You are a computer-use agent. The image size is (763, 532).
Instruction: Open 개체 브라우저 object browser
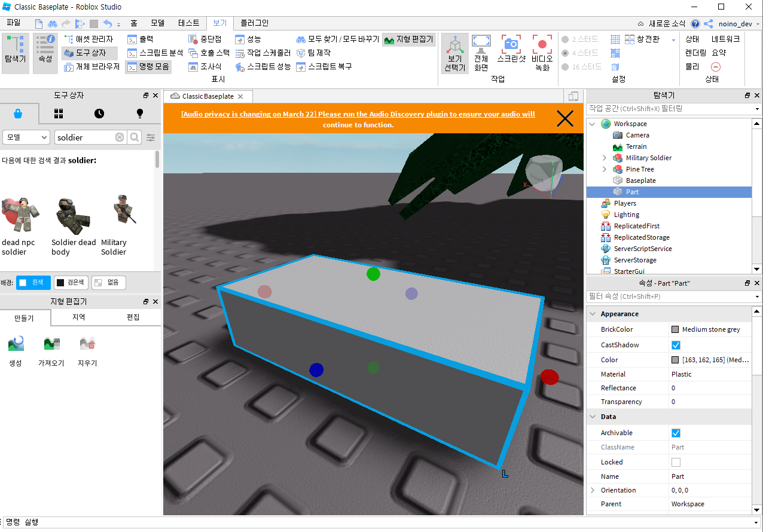pyautogui.click(x=92, y=67)
